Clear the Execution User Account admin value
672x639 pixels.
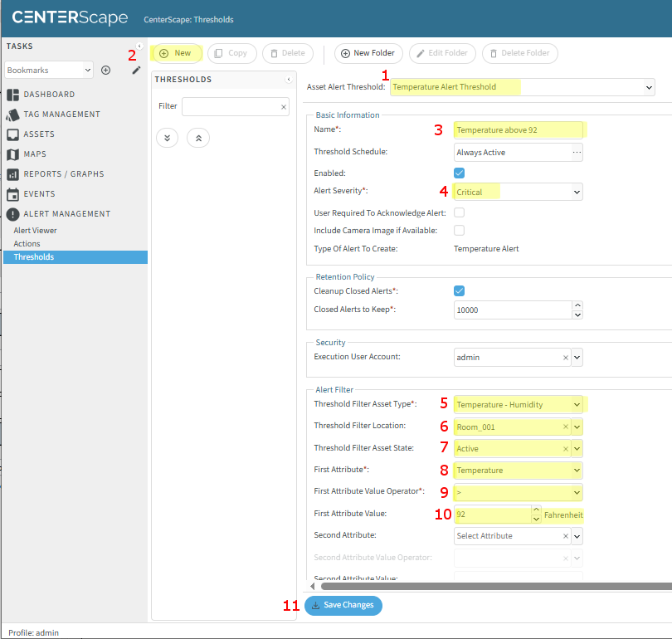[565, 357]
